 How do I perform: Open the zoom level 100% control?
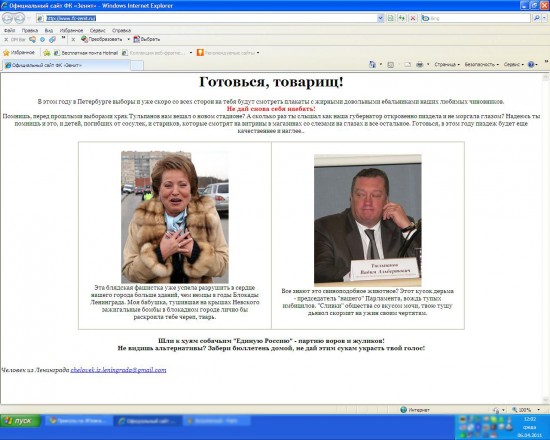pyautogui.click(x=525, y=410)
